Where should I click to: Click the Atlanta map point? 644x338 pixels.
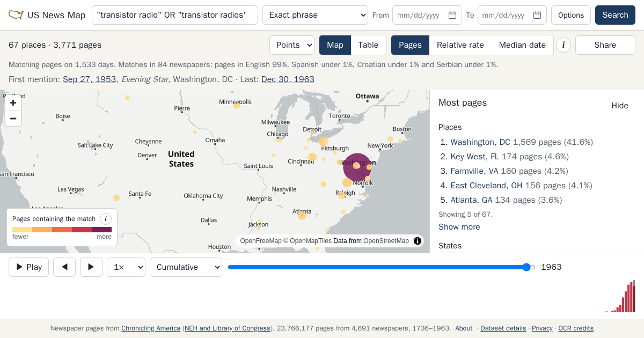[302, 215]
